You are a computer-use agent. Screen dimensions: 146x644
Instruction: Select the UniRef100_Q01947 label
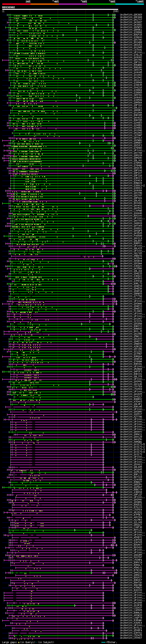click(131, 319)
